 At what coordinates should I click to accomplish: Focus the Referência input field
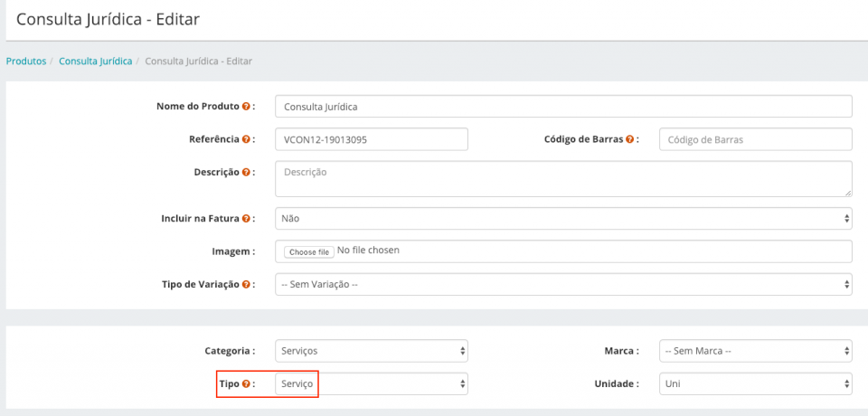[x=371, y=140]
